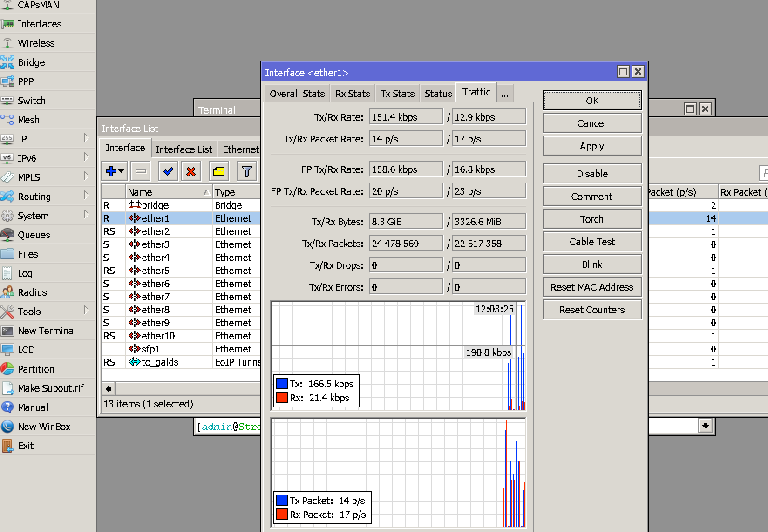
Task: Open the more tabs '...' dropdown
Action: coord(505,94)
